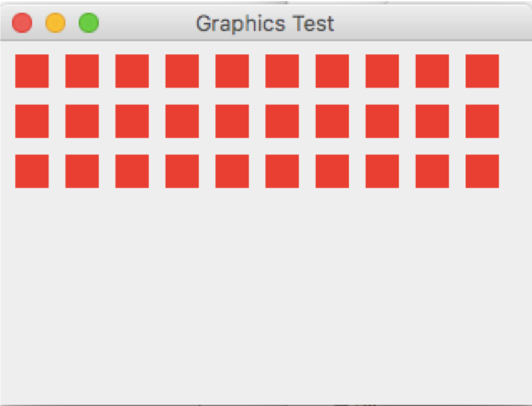532x406 pixels.
Task: Select the last red square in bottom row
Action: [482, 171]
